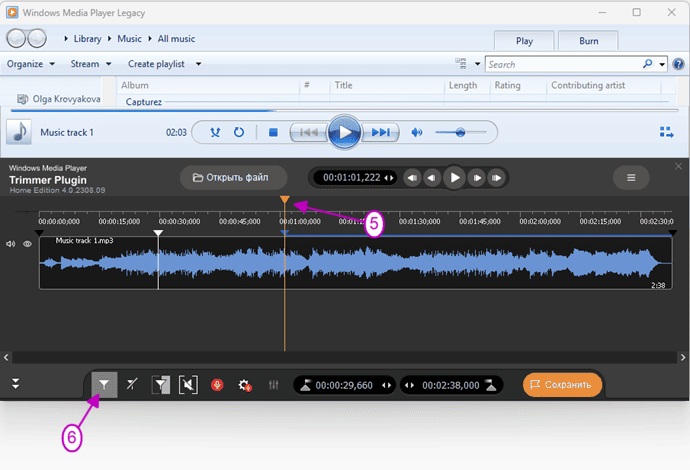Click the red microphone record icon
The image size is (690, 470).
coord(217,385)
